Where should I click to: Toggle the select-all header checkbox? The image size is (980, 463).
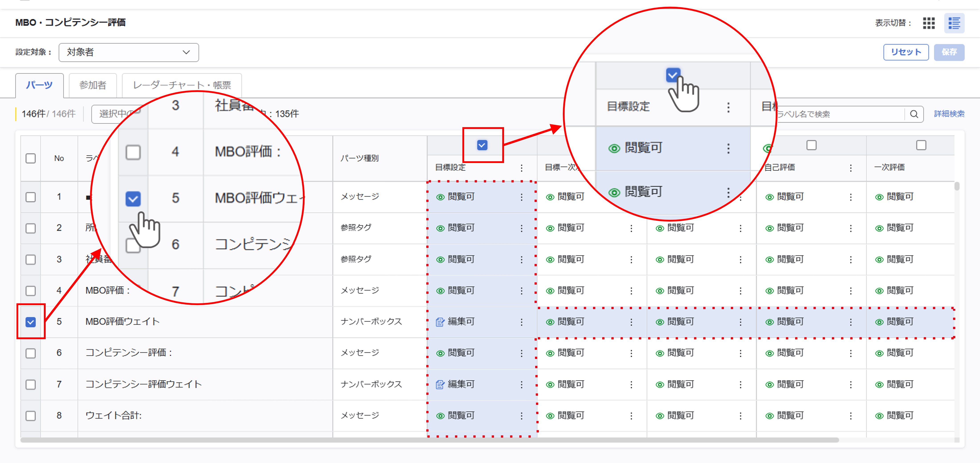click(x=31, y=158)
